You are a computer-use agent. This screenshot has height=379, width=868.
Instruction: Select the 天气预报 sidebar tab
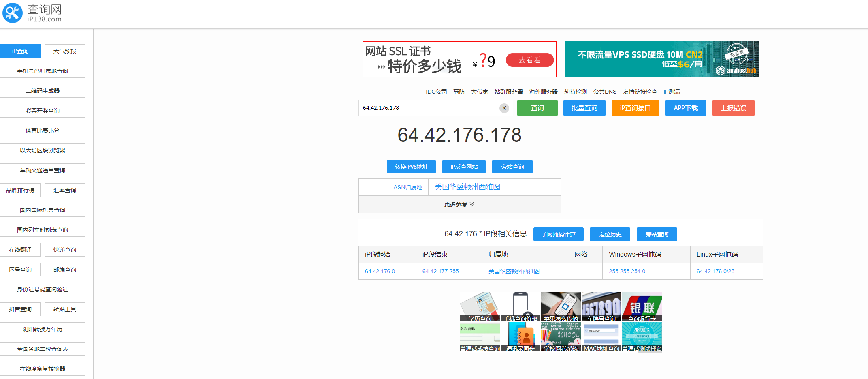pyautogui.click(x=65, y=51)
